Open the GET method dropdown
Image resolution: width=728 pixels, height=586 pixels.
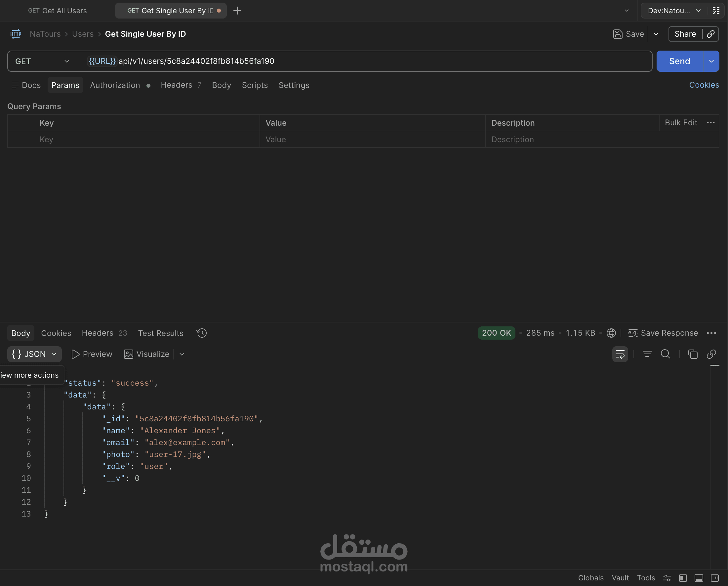coord(42,61)
